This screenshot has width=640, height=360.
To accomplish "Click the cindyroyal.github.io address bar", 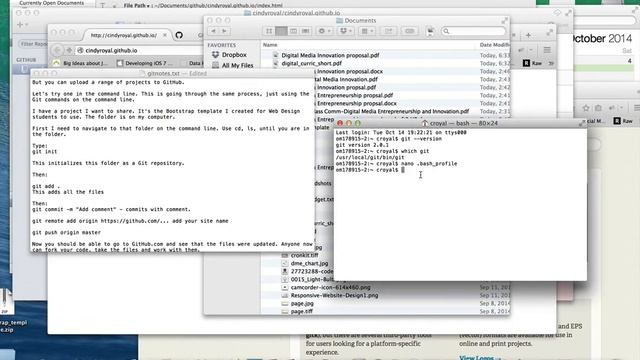I will click(139, 51).
